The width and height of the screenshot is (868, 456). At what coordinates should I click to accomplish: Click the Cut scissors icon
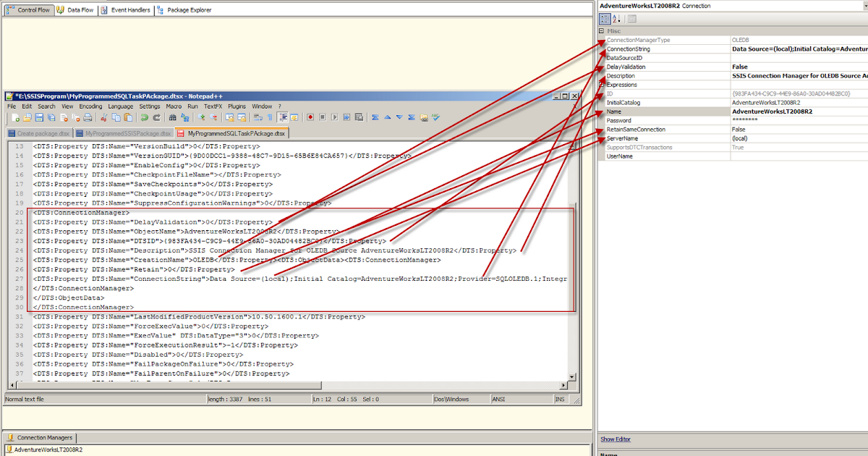104,117
